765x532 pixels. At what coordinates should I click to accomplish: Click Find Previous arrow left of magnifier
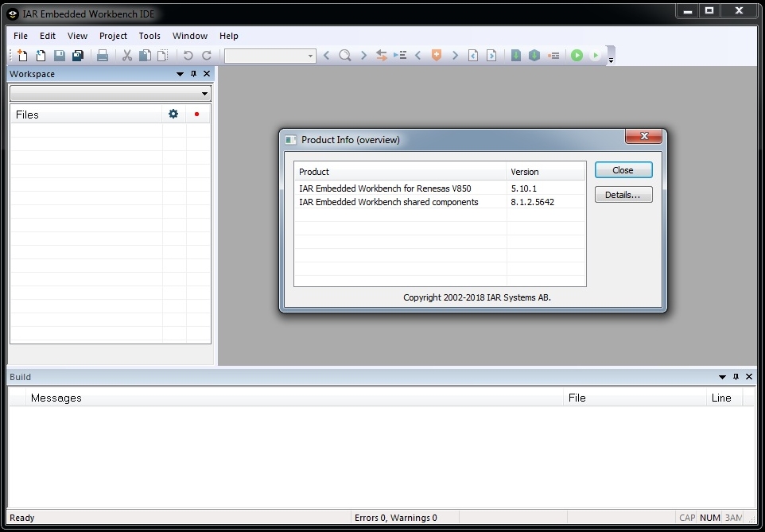[326, 56]
